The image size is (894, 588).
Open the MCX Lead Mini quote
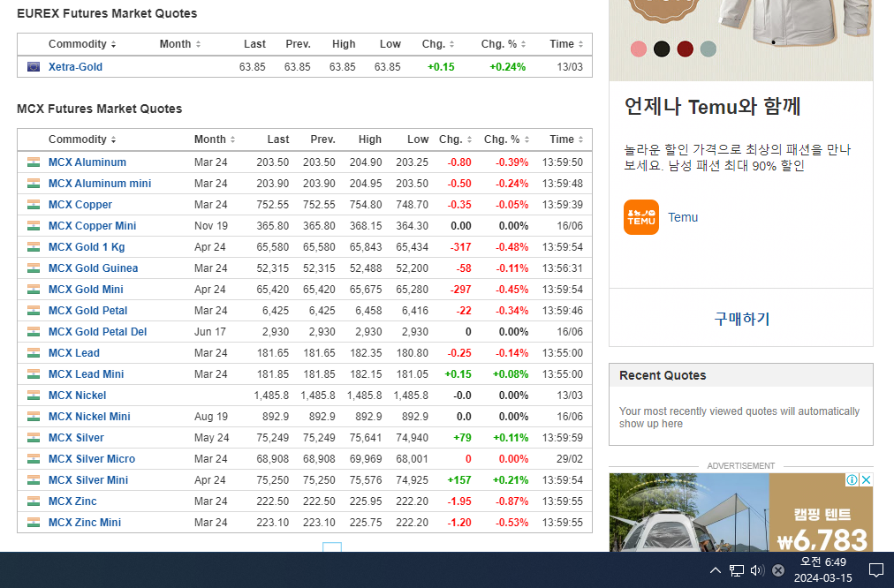coord(86,374)
